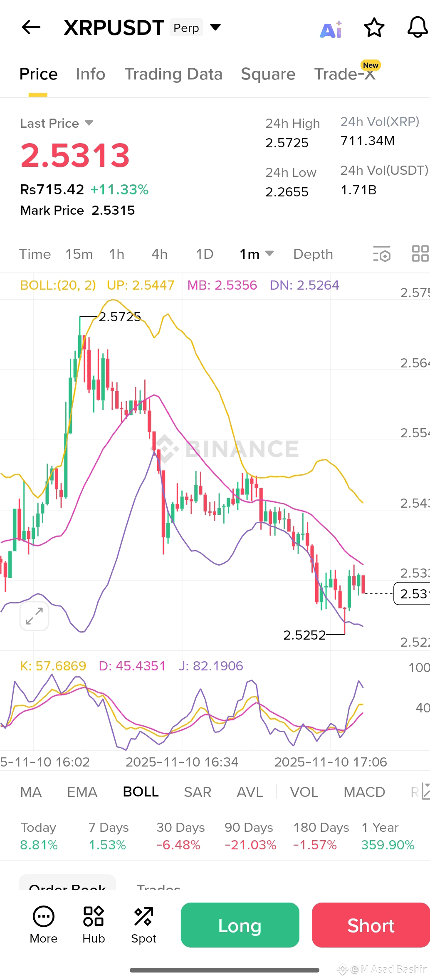
Task: Tap the 2.5725 high marker on chart
Action: pyautogui.click(x=120, y=317)
